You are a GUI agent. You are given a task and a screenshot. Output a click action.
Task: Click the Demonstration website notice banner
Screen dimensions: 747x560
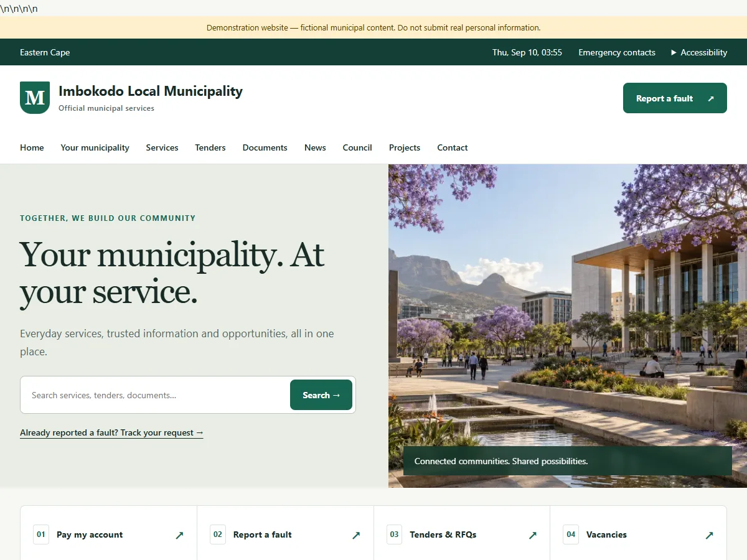[374, 27]
